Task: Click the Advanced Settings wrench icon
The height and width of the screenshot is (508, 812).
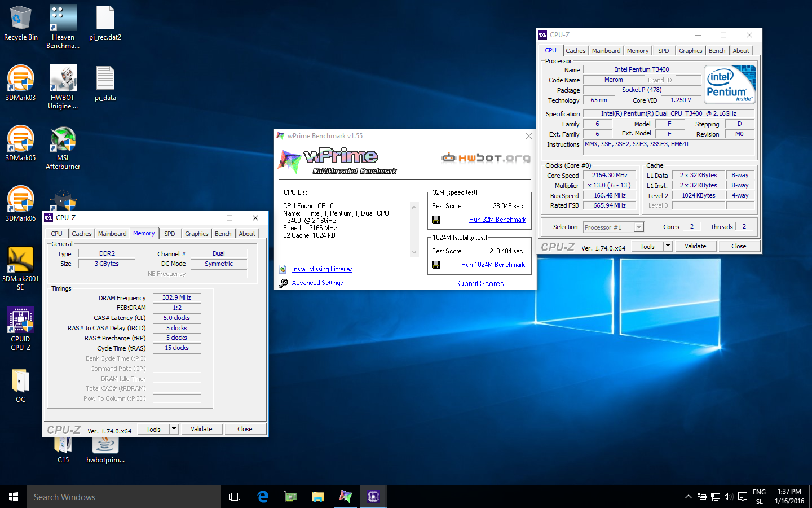Action: click(283, 283)
